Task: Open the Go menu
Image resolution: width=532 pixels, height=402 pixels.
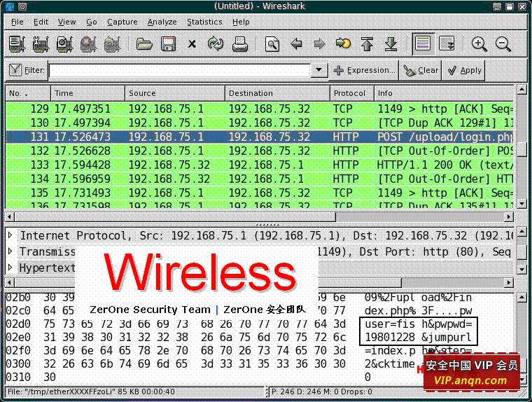Action: tap(92, 22)
